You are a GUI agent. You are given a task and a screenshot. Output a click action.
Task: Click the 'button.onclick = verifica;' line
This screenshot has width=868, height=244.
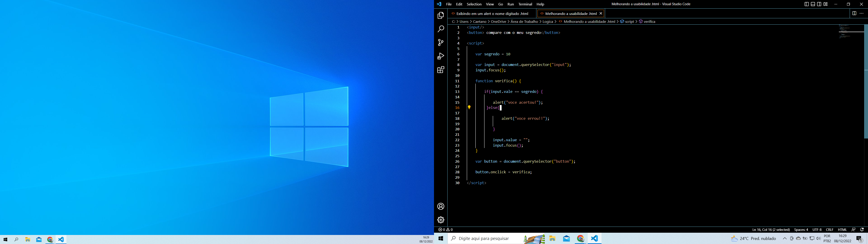[504, 172]
